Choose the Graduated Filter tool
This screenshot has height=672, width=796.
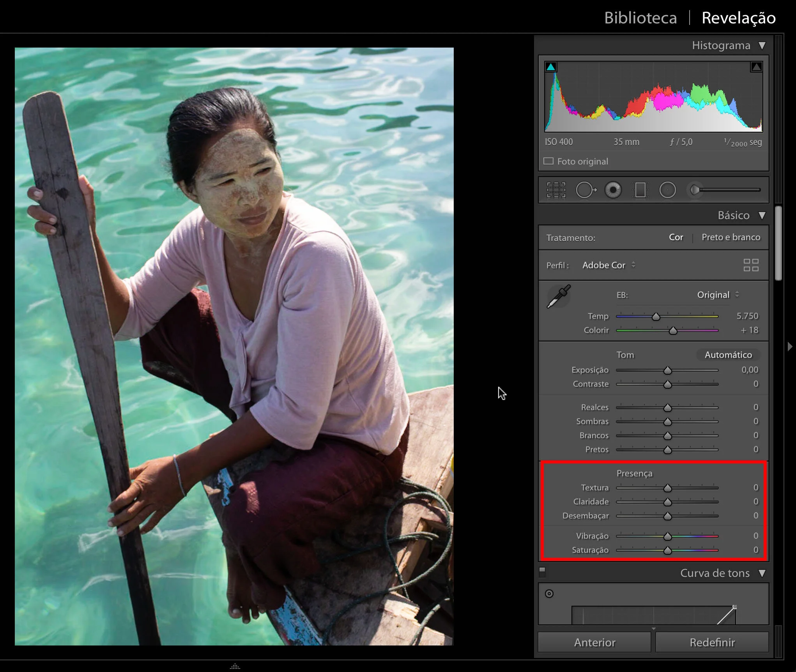coord(640,190)
